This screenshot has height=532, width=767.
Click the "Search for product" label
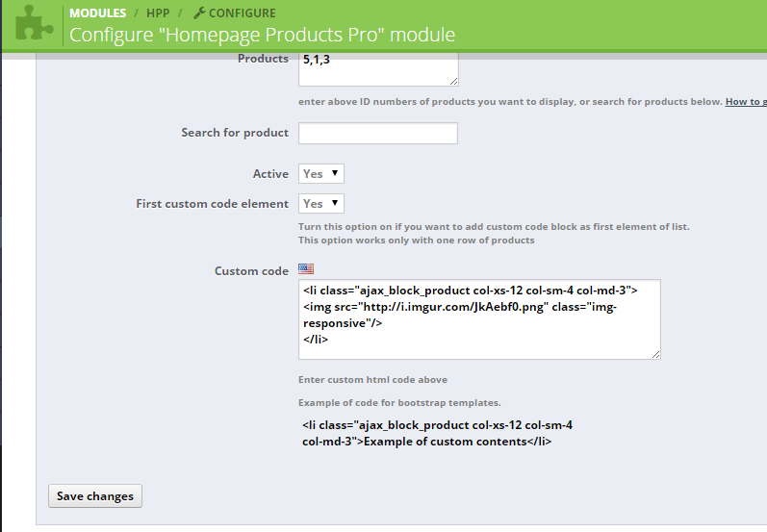tap(235, 133)
